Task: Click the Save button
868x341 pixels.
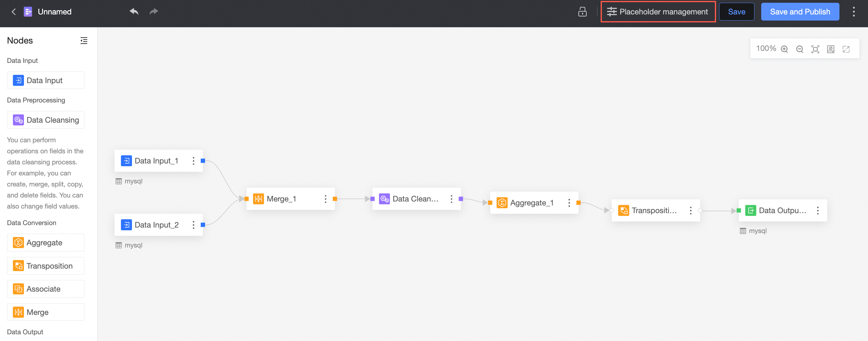Action: click(x=737, y=12)
